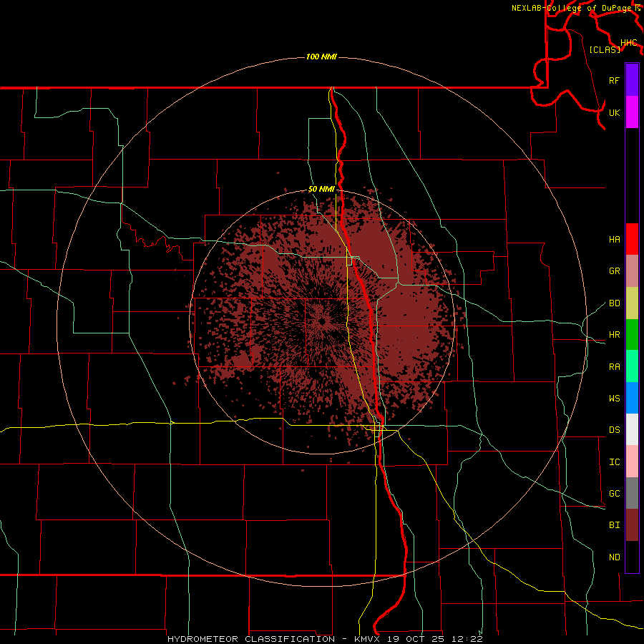
Task: Click the 100 NMI range ring label
Action: (321, 57)
